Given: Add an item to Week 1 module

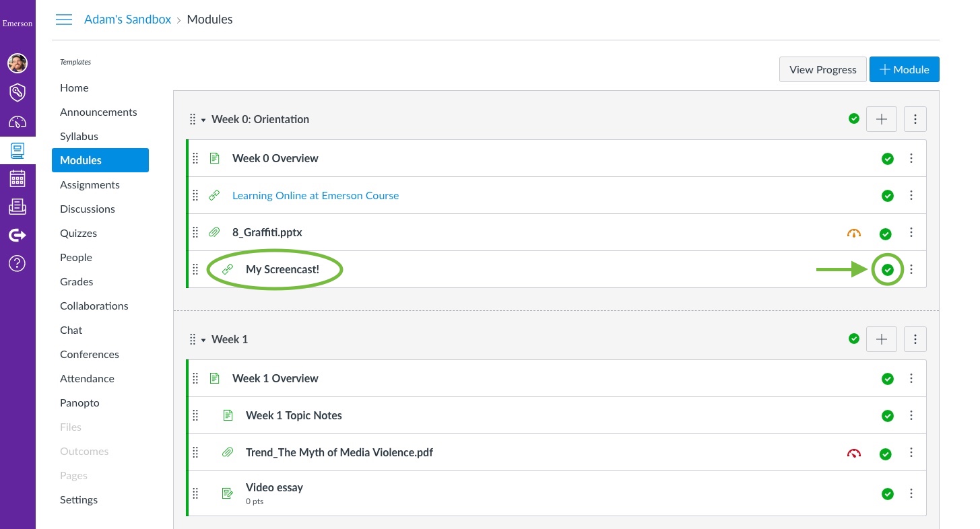Looking at the screenshot, I should tap(882, 339).
